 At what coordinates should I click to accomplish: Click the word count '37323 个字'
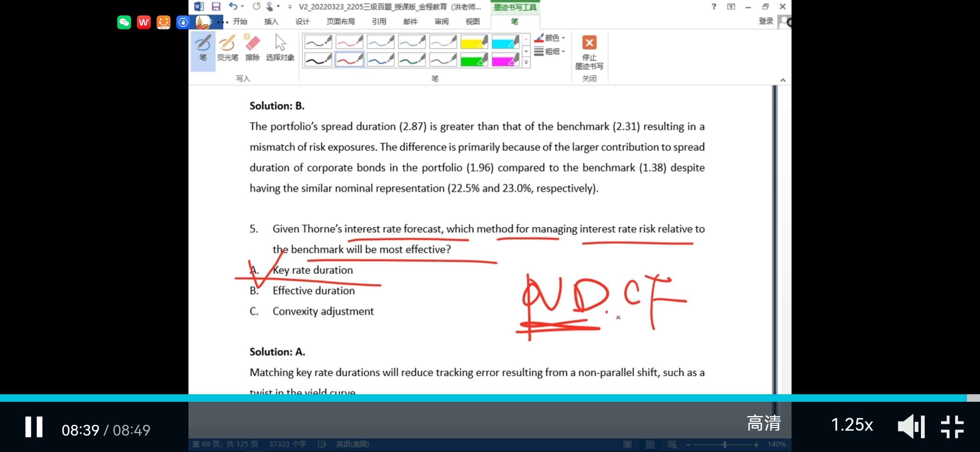click(288, 444)
